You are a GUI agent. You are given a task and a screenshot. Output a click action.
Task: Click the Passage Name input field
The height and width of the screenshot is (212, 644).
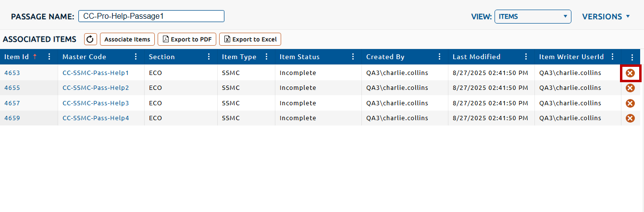click(x=151, y=16)
